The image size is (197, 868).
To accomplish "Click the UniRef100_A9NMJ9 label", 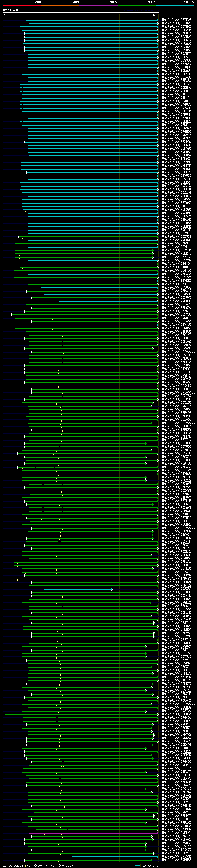I will [176, 318].
